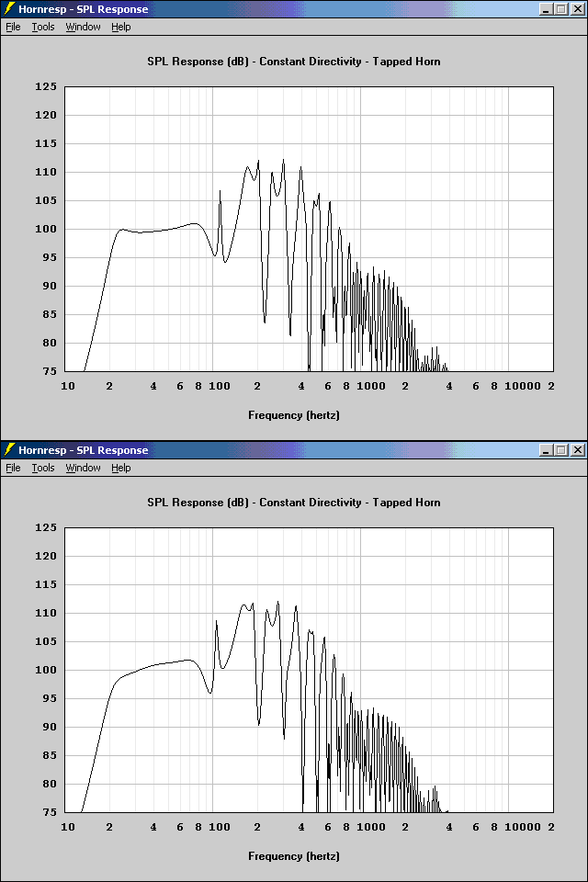
Task: Maximize the upper Hornresp window
Action: point(561,9)
